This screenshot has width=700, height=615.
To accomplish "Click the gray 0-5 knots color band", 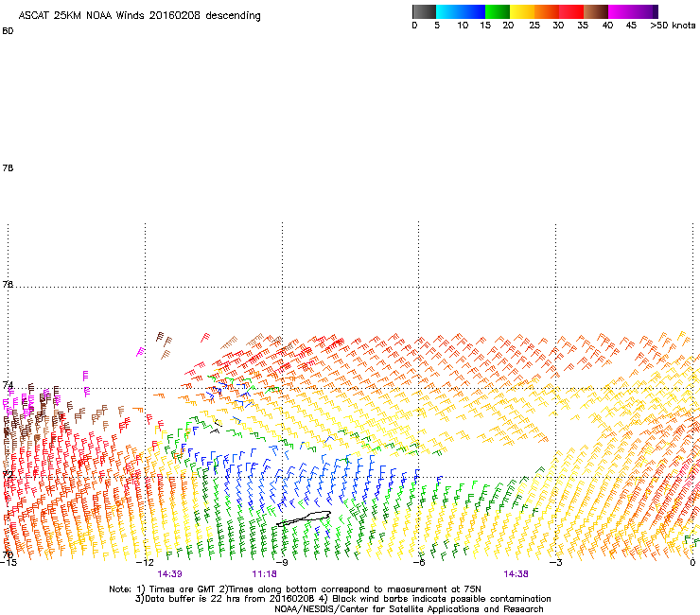I will 424,11.
